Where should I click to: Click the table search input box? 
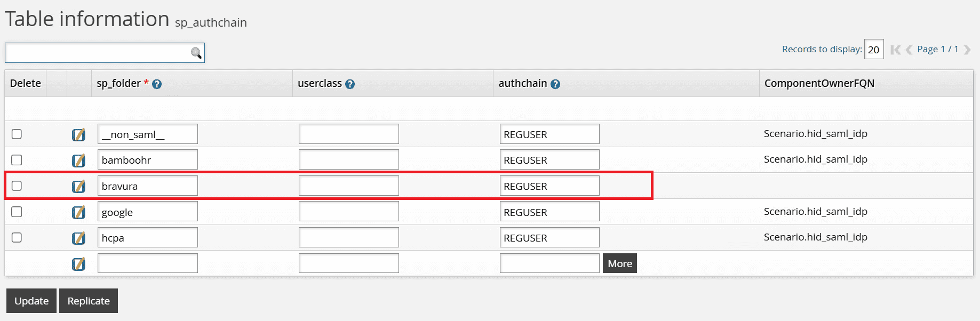(97, 53)
